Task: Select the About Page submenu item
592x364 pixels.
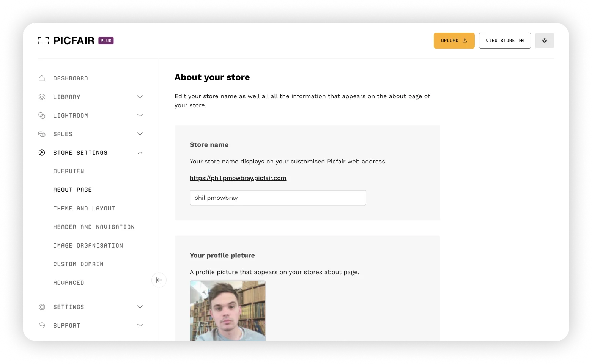Action: [x=72, y=190]
